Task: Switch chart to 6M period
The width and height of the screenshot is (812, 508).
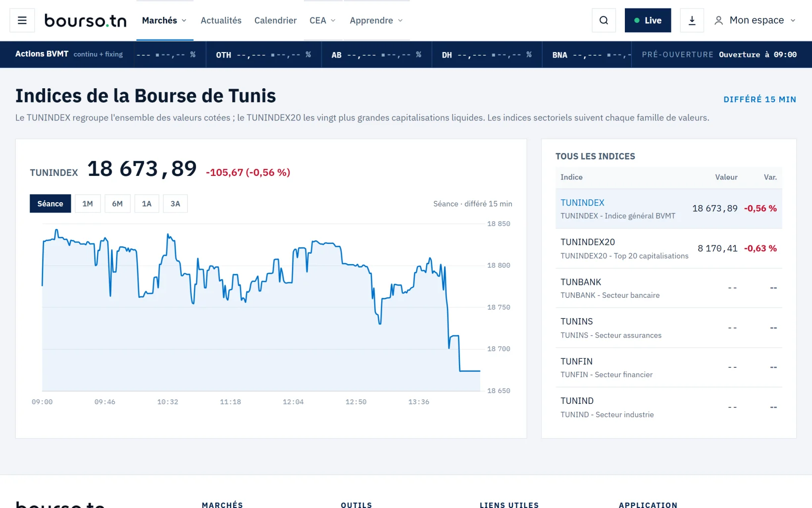Action: click(x=117, y=204)
